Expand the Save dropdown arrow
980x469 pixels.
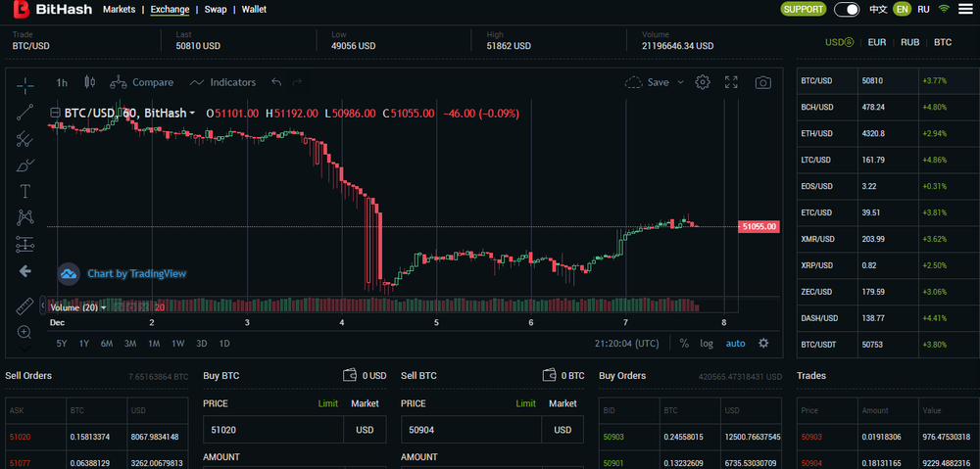[x=681, y=82]
